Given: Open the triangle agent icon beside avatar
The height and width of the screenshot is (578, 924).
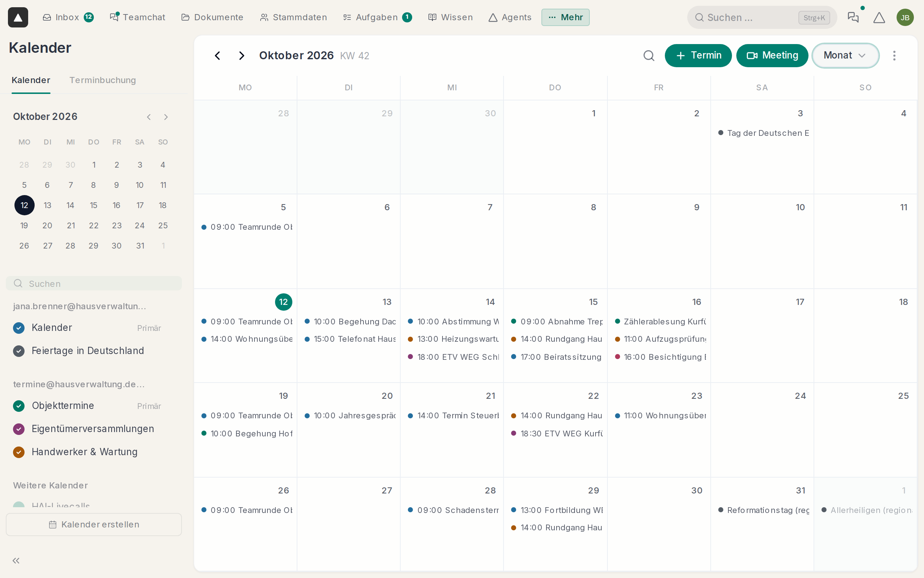Looking at the screenshot, I should point(879,17).
